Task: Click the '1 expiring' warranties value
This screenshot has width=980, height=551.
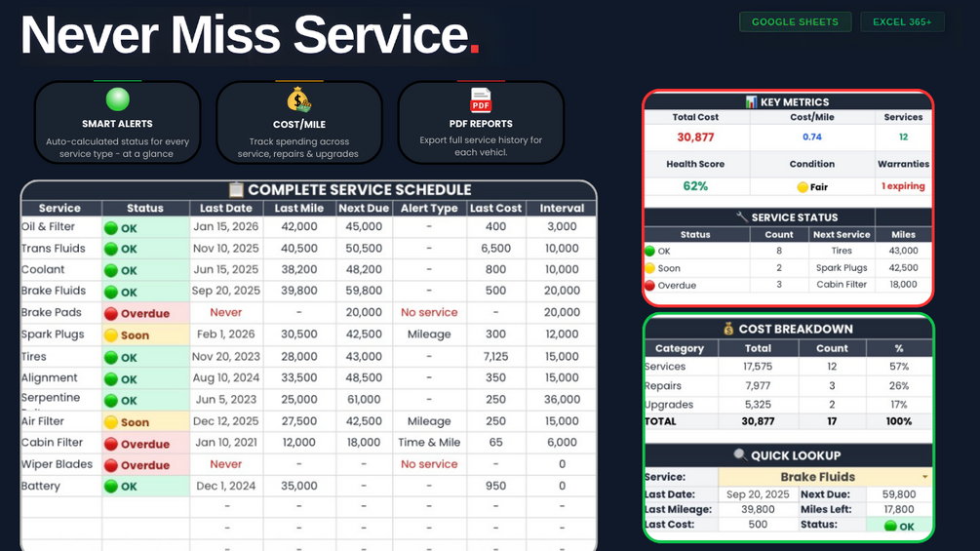Action: point(903,186)
